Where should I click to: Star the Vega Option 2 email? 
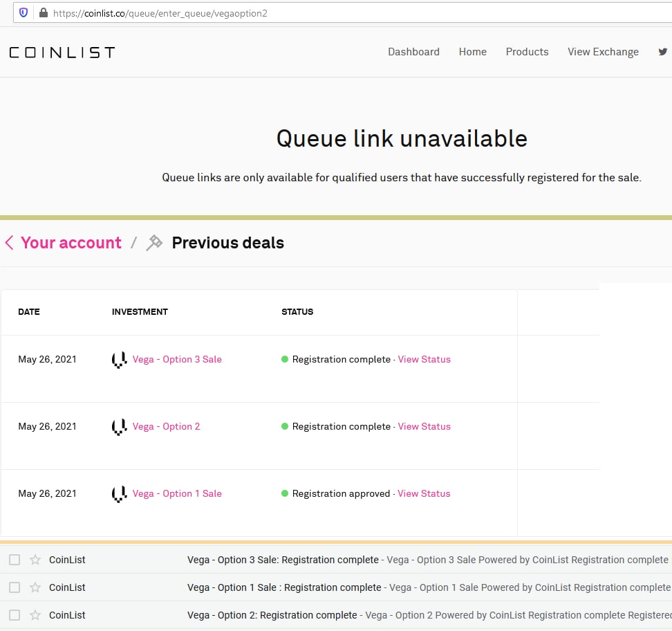tap(35, 615)
